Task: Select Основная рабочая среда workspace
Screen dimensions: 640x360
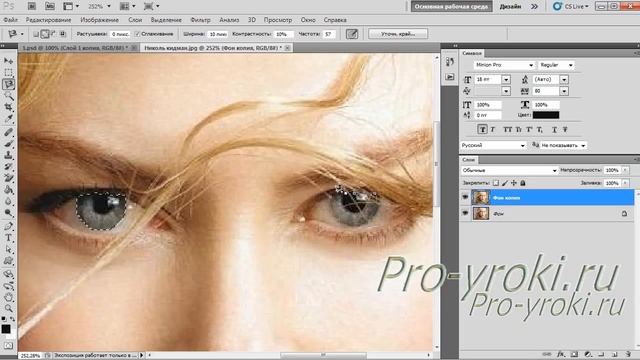Action: point(451,6)
